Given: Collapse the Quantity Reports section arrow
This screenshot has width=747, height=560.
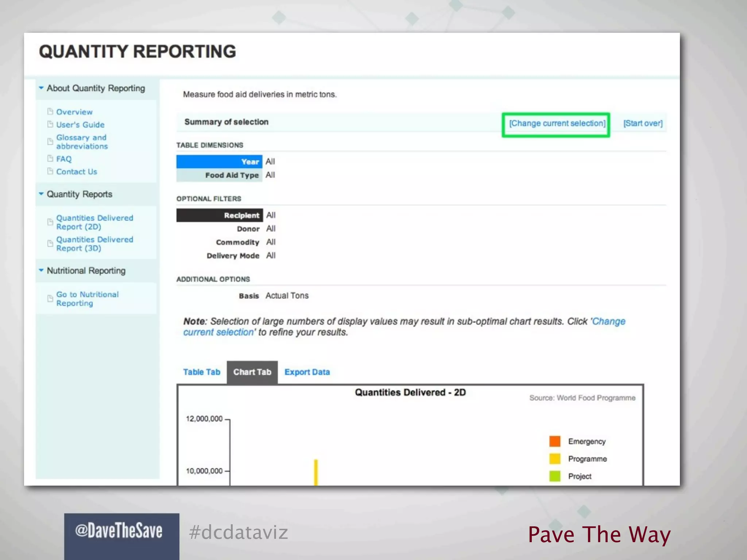Looking at the screenshot, I should [41, 194].
